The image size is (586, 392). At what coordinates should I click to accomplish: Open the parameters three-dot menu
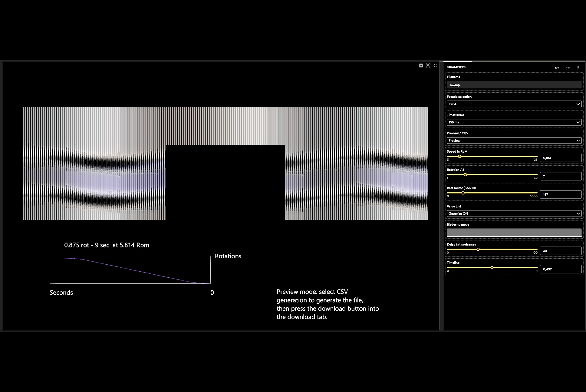pos(578,67)
